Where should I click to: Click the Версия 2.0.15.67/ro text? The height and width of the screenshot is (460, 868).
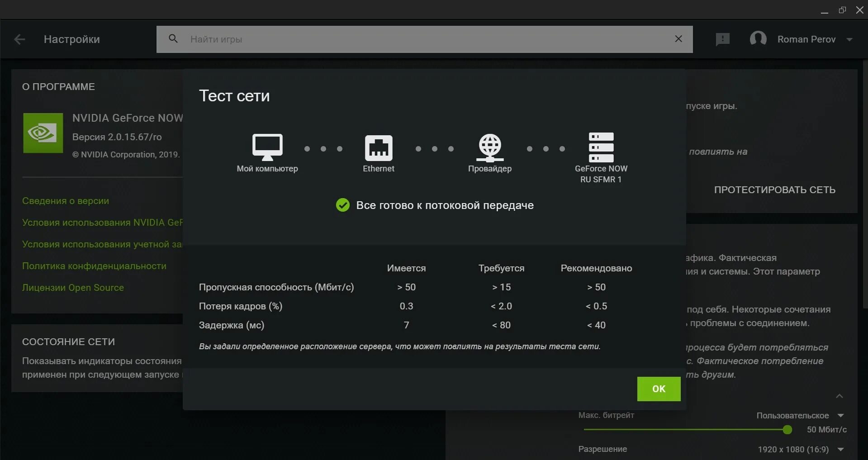pos(117,137)
